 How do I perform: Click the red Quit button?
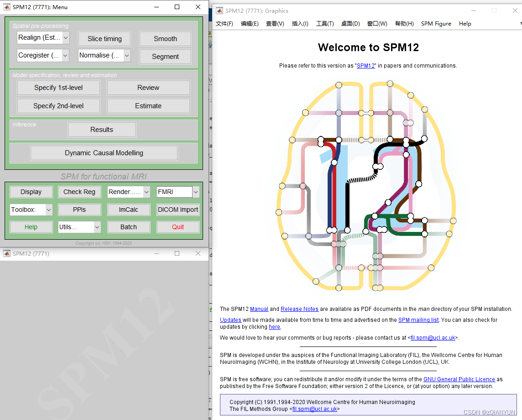click(178, 227)
